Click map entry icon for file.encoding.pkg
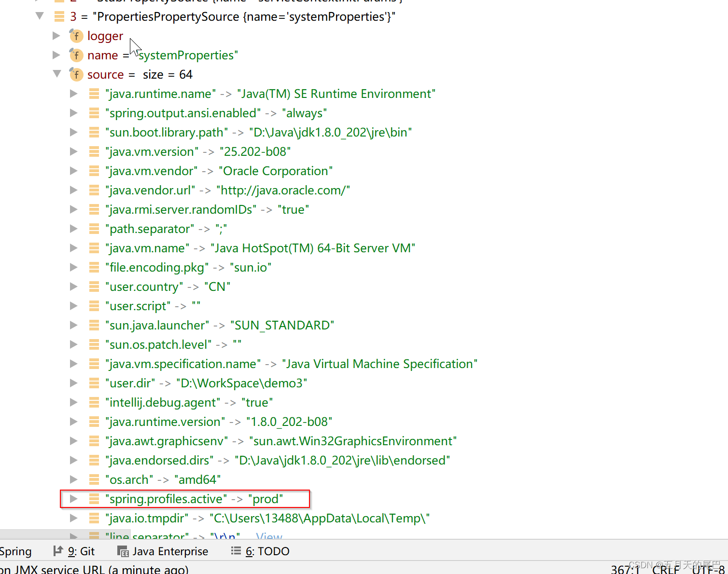 94,267
